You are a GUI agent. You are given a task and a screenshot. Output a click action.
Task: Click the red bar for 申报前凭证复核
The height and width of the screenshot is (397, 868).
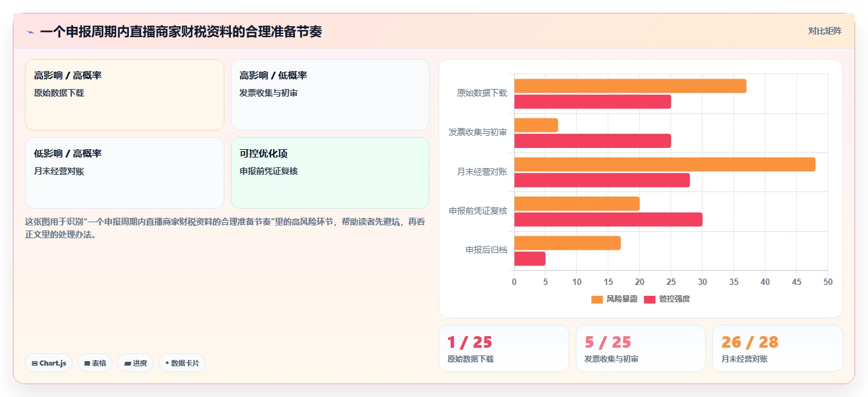click(608, 220)
